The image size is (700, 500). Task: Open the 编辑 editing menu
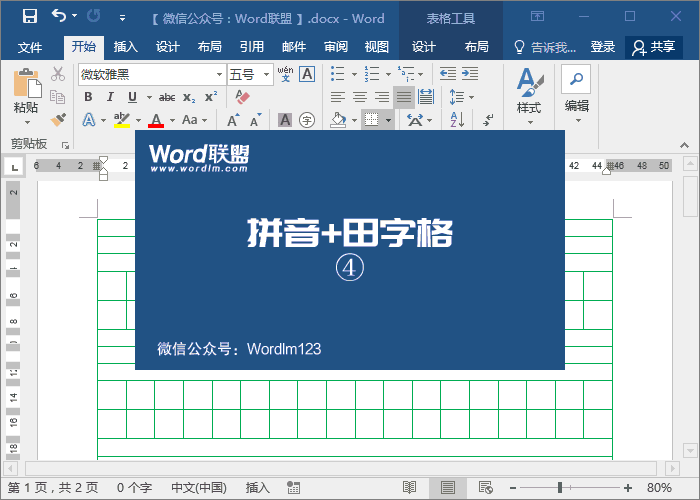click(x=576, y=95)
